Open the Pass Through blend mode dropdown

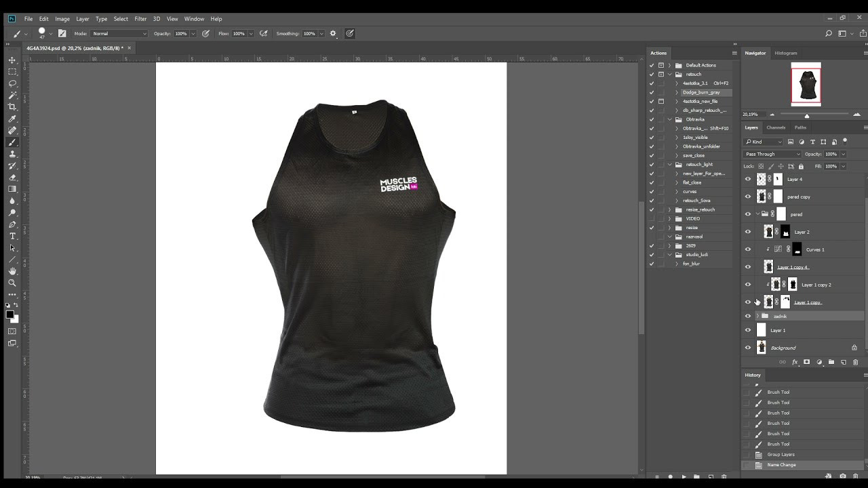click(772, 154)
